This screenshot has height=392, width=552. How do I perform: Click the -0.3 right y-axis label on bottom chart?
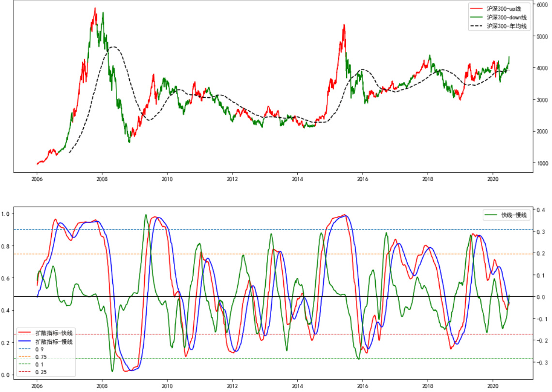pos(541,362)
